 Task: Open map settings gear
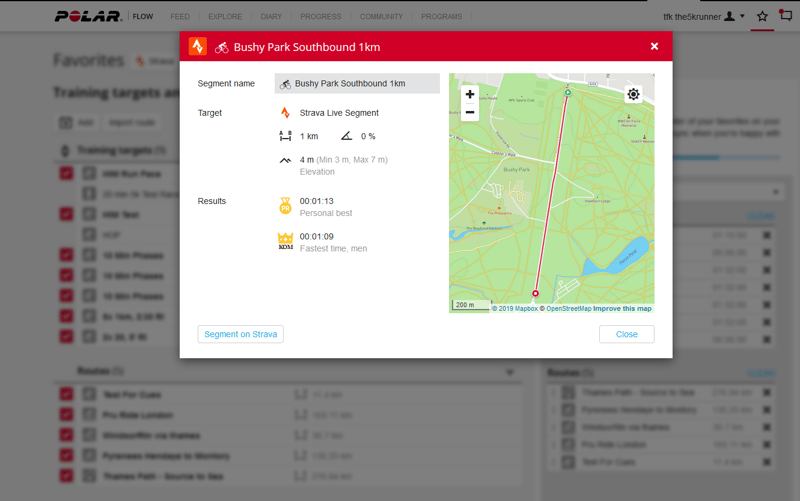pos(633,94)
